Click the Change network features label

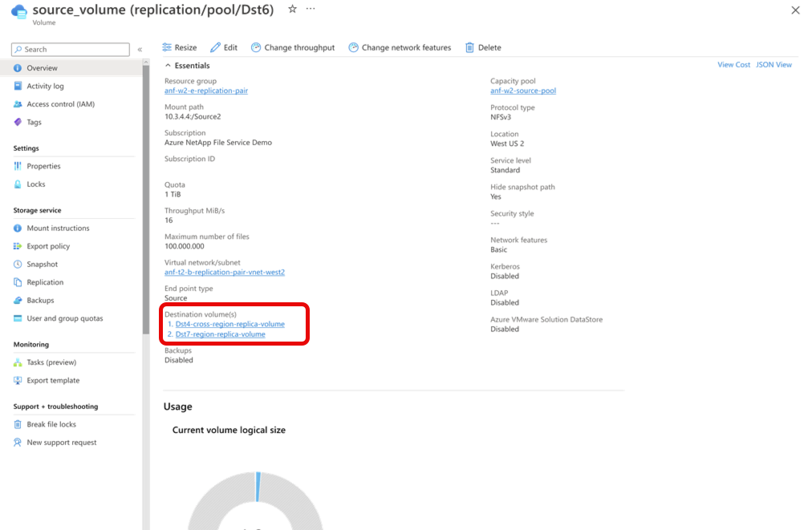(406, 47)
